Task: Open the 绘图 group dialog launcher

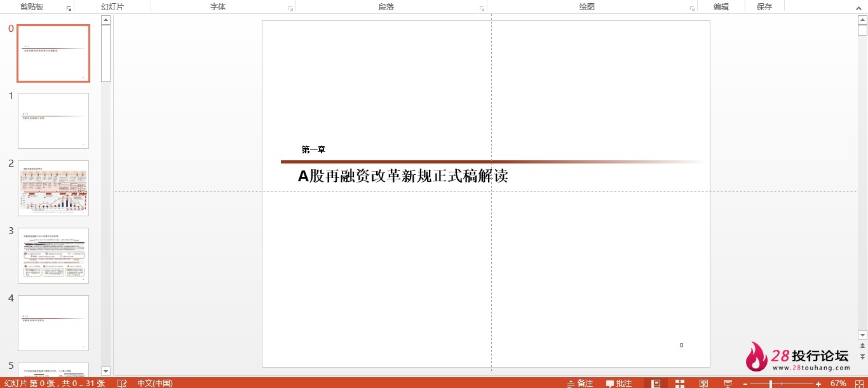Action: click(692, 9)
